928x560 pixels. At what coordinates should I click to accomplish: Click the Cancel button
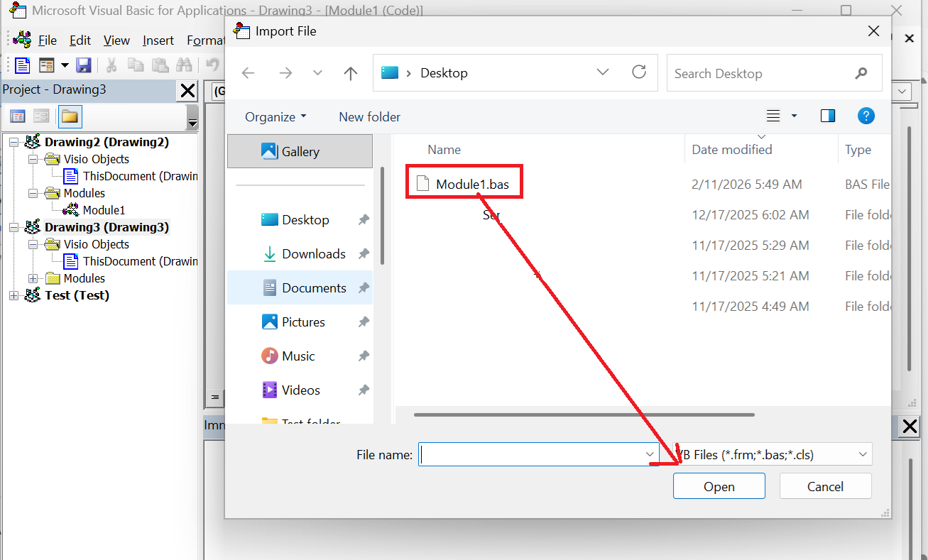tap(826, 486)
